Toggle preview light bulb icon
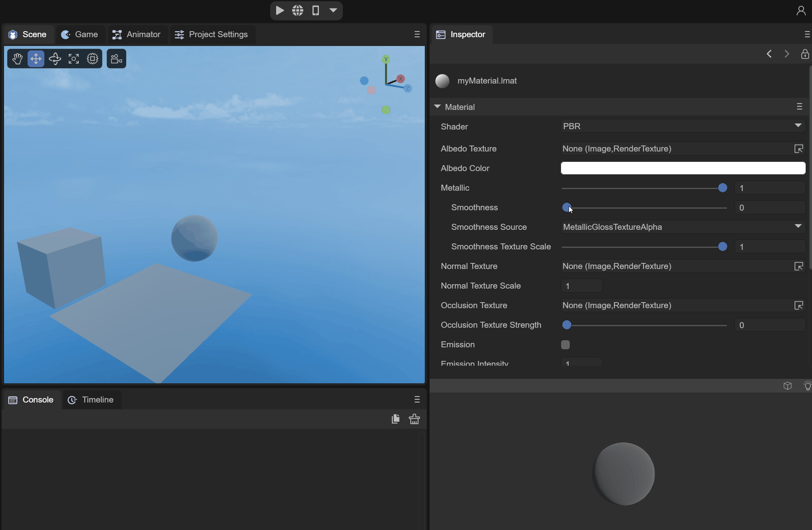The image size is (812, 530). point(807,386)
